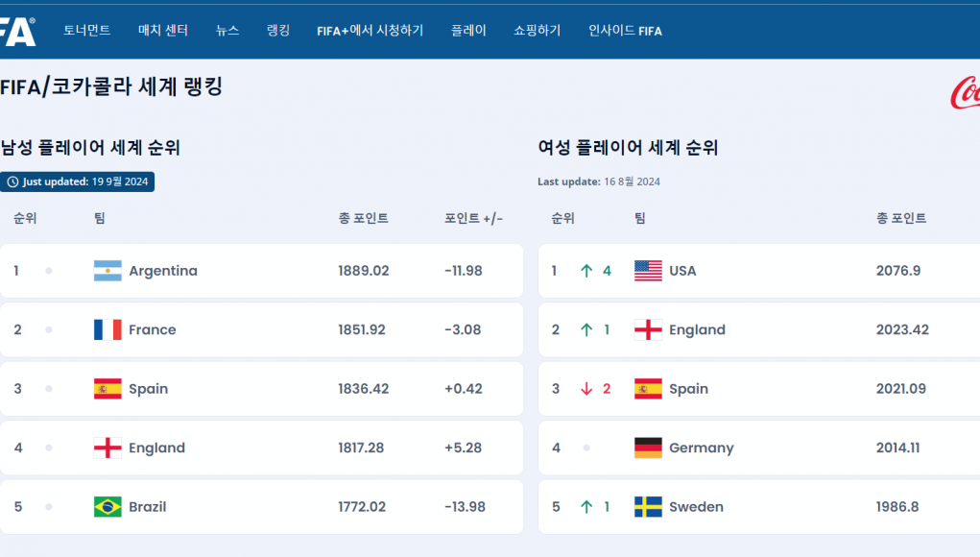Screen dimensions: 980x557
Task: Click the men's 포인트 +/- column header
Action: tap(473, 219)
